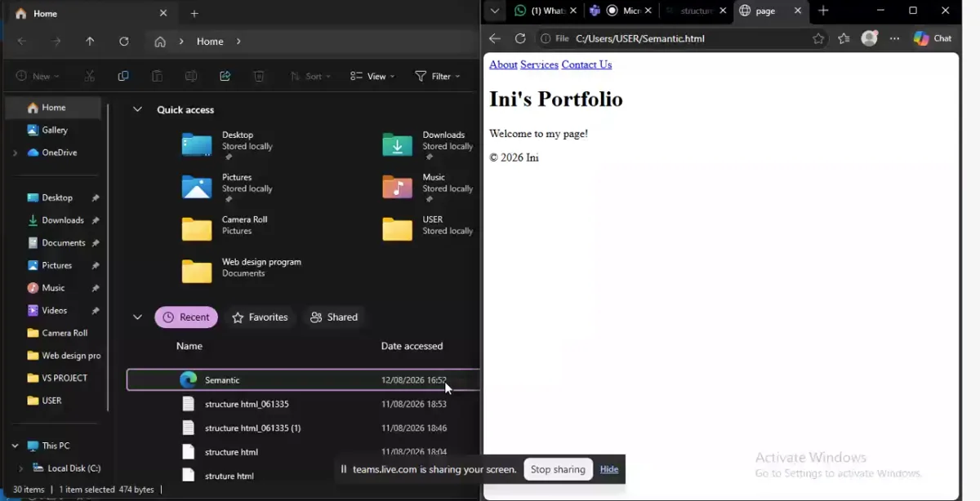980x501 pixels.
Task: Click the Share icon in Explorer toolbar
Action: [x=225, y=76]
